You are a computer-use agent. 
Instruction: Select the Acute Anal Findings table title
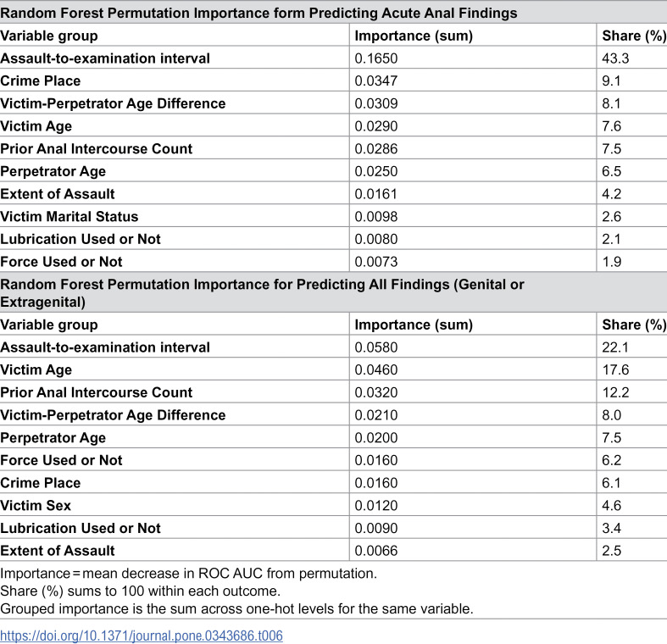click(x=258, y=13)
